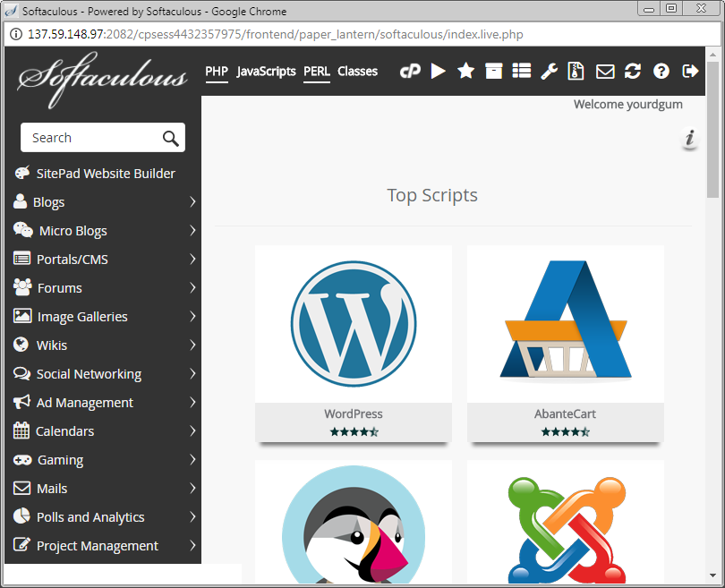
Task: Click the logout arrow icon
Action: pos(690,72)
